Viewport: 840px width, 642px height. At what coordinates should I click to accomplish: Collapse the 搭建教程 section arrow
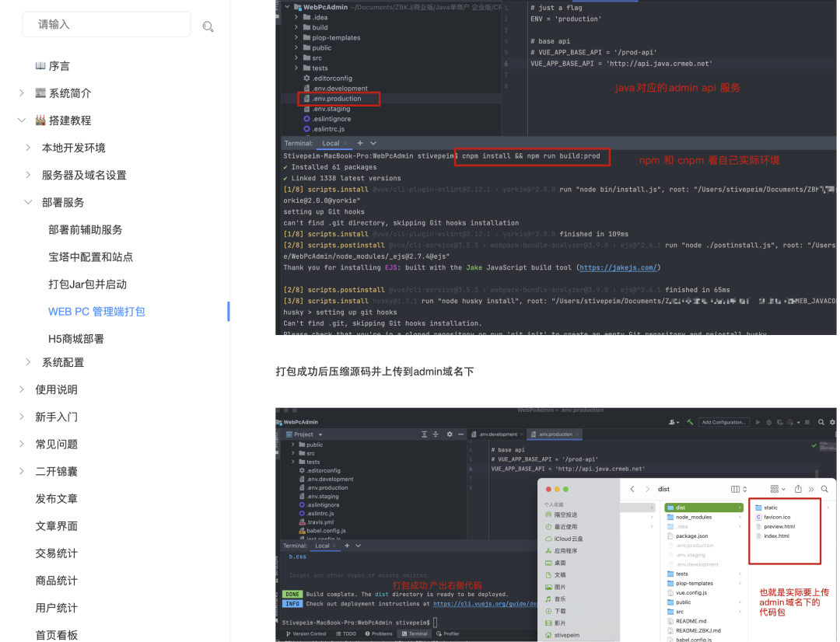(x=22, y=120)
